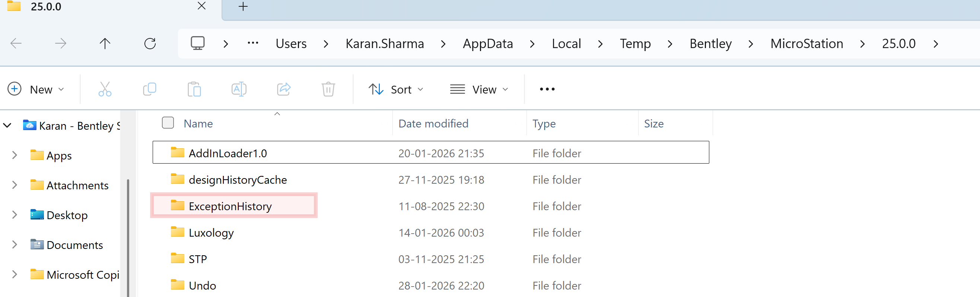980x297 pixels.
Task: Navigate to MicroStation in breadcrumb path
Action: click(x=806, y=44)
